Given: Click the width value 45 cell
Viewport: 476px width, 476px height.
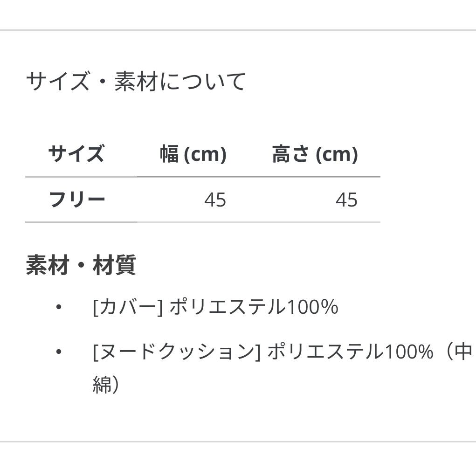Looking at the screenshot, I should (x=215, y=200).
